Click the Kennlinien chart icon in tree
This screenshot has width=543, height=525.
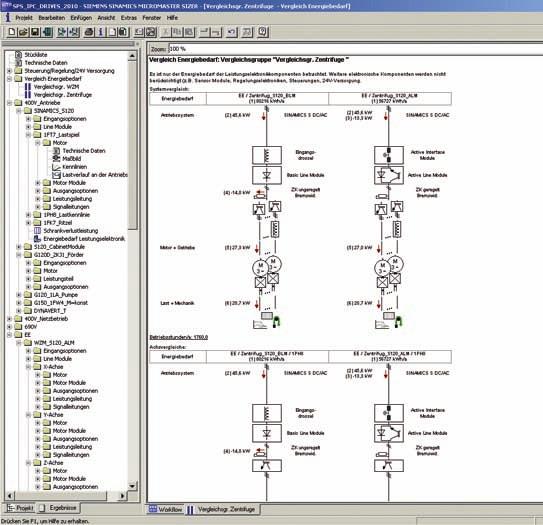pyautogui.click(x=56, y=167)
